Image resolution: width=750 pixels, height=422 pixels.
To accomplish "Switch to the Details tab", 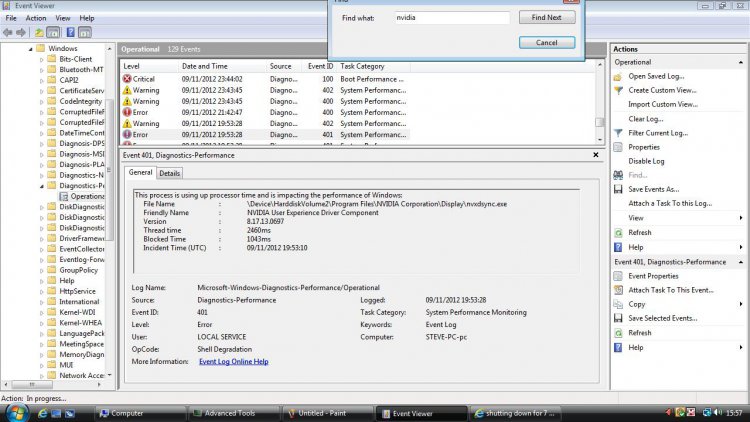I will coord(169,173).
